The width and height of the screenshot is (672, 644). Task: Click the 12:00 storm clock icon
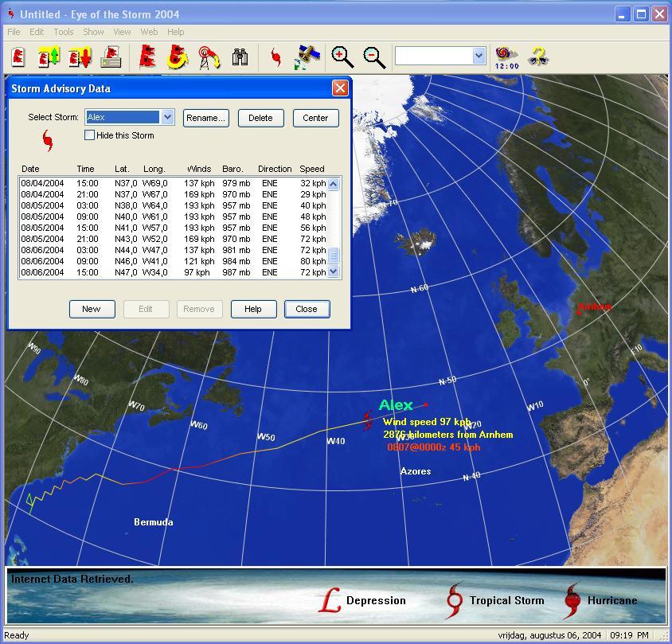[x=506, y=57]
